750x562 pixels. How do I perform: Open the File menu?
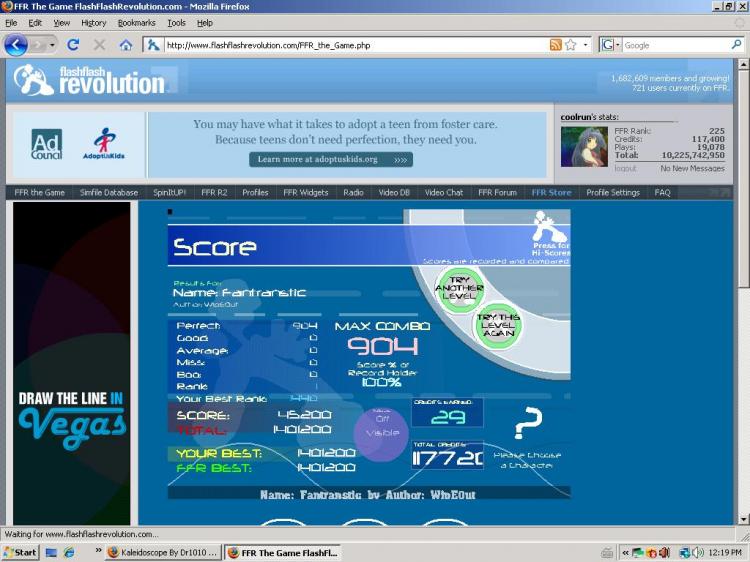(x=11, y=22)
